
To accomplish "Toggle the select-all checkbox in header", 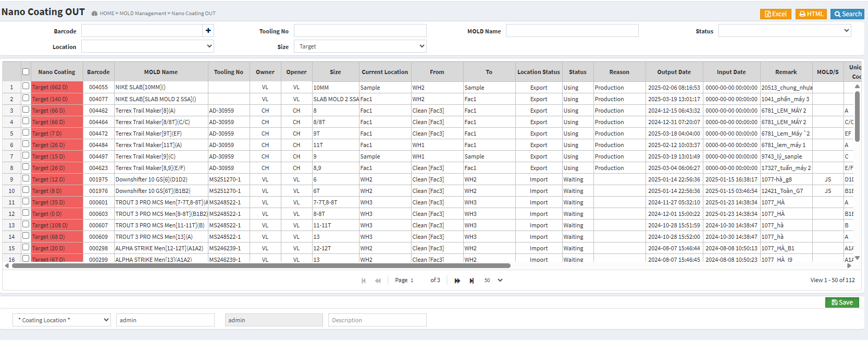I will tap(26, 71).
